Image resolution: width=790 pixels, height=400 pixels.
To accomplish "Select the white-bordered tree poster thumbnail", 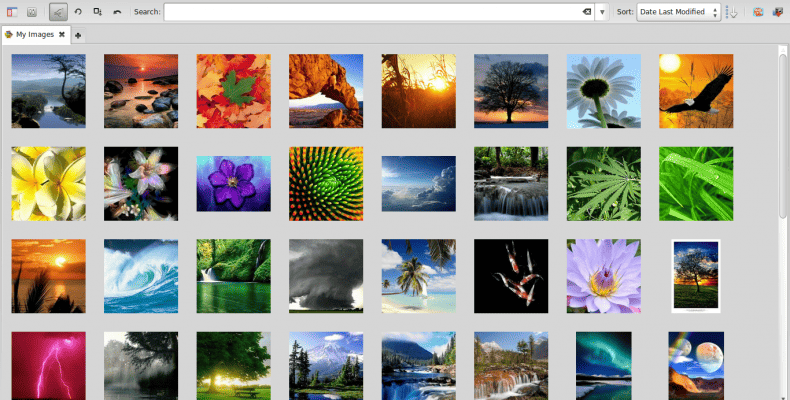I will [696, 276].
